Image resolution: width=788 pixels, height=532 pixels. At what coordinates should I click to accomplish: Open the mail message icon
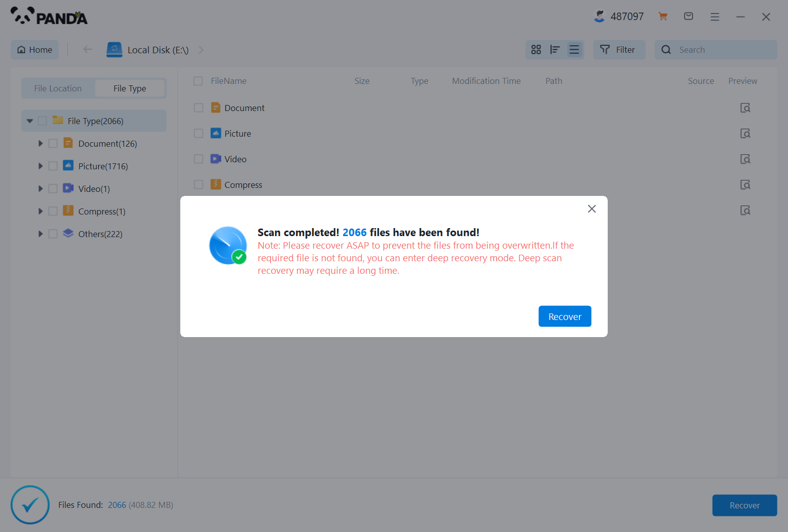tap(689, 17)
